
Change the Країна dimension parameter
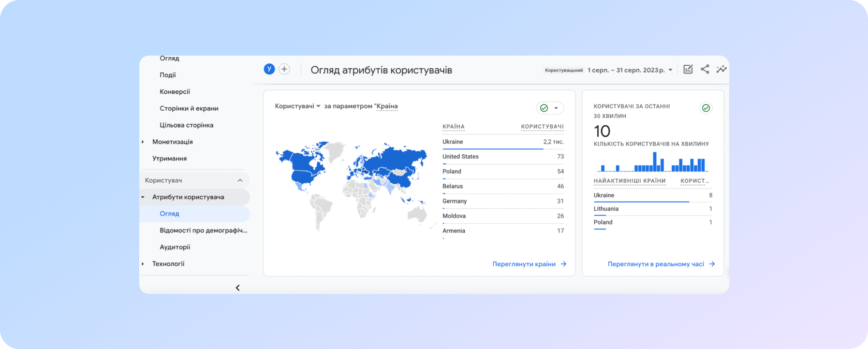point(387,106)
